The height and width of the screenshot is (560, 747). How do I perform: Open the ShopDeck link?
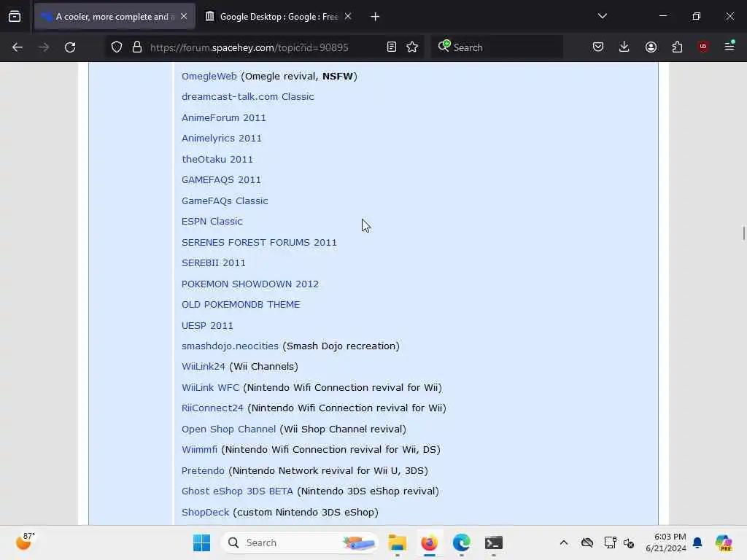pyautogui.click(x=205, y=513)
